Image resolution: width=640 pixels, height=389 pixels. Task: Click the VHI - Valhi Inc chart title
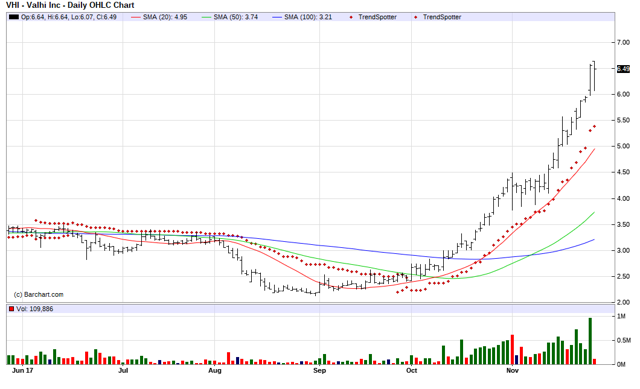click(70, 5)
